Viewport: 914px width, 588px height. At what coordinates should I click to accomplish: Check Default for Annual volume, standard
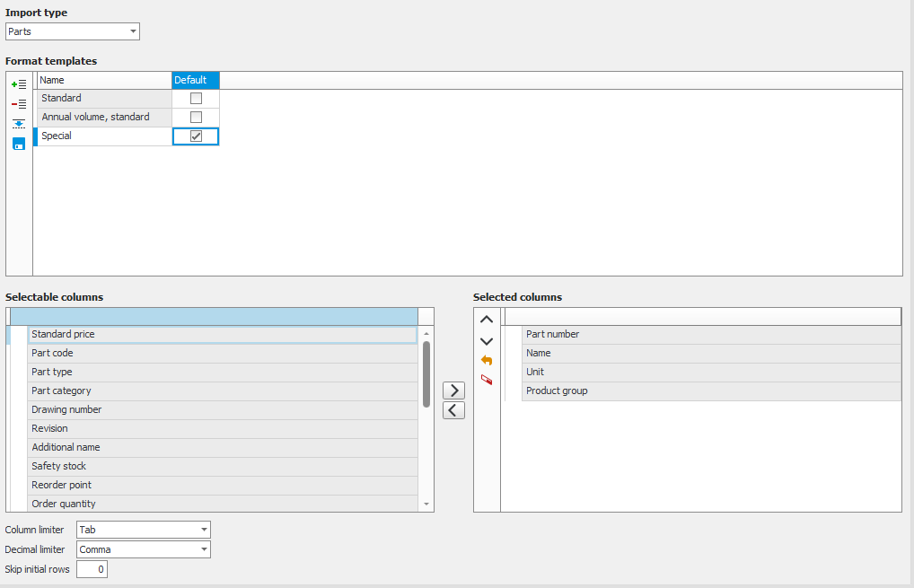(x=195, y=117)
